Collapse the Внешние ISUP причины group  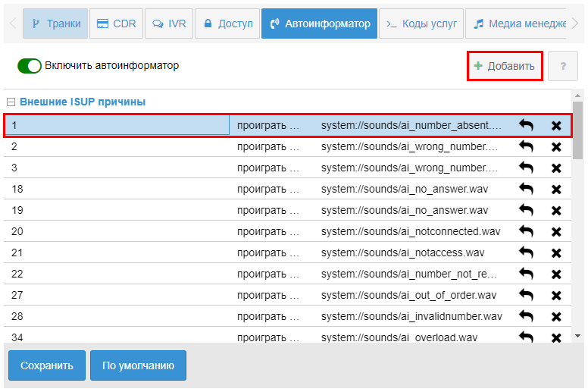coord(11,102)
